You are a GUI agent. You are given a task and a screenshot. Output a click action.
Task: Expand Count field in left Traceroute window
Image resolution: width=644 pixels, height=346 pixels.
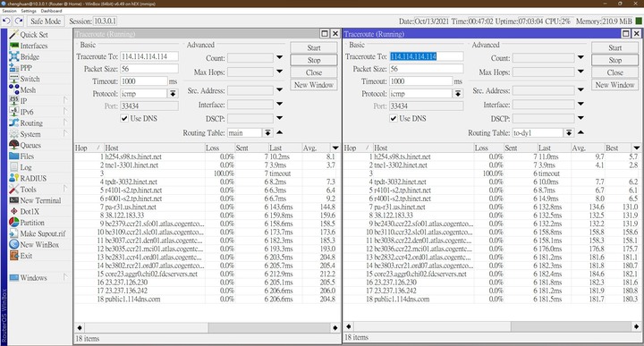coord(279,57)
